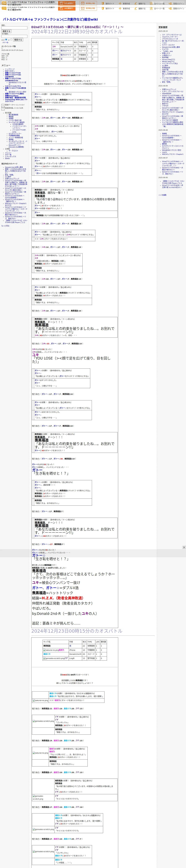The width and height of the screenshot is (186, 868).
Task: Select the 'or' radio button for tag search
Action: click(11, 40)
